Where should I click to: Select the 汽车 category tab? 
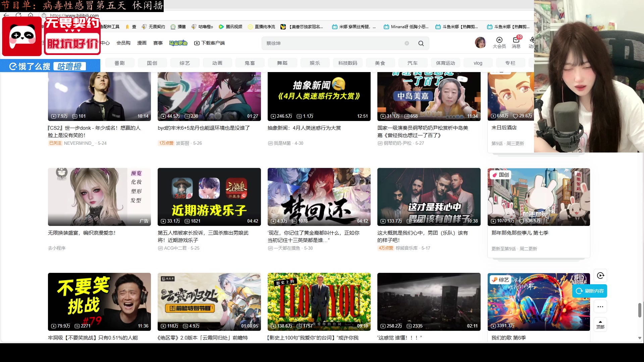point(413,63)
